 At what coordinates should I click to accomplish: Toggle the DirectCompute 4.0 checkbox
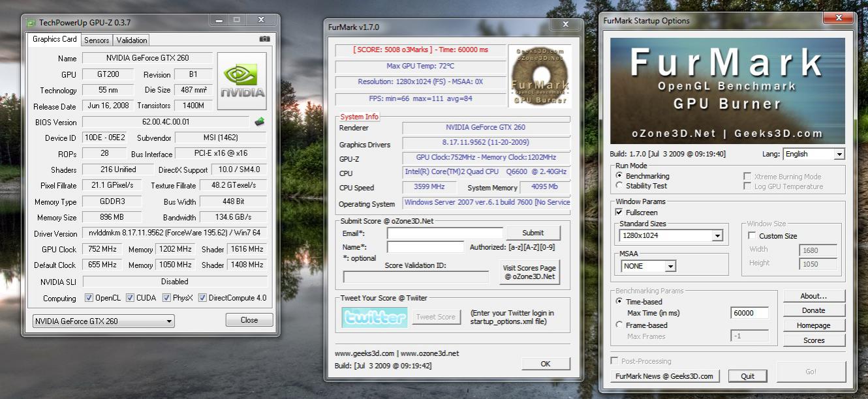click(202, 298)
